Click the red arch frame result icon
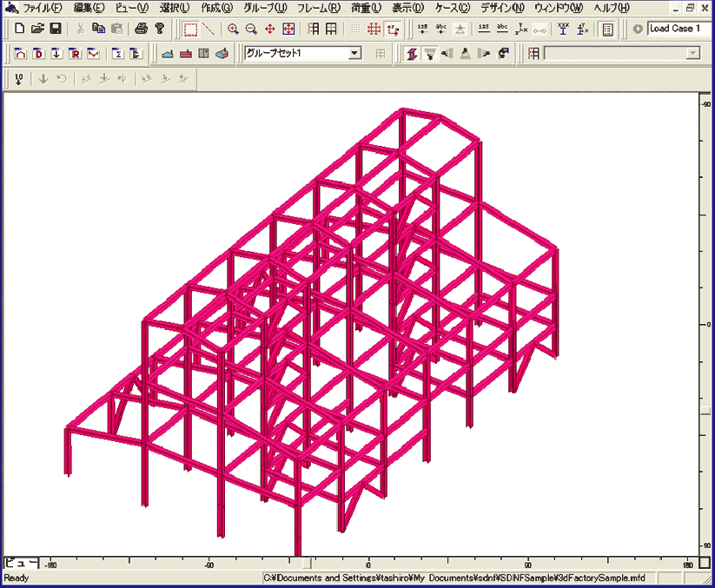Screen dimensions: 715x588 coord(21,54)
